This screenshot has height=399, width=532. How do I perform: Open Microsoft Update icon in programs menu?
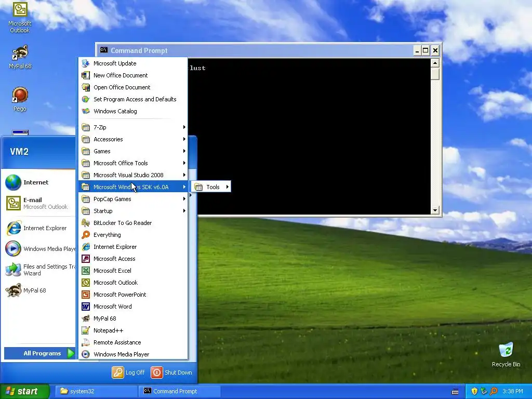point(86,63)
